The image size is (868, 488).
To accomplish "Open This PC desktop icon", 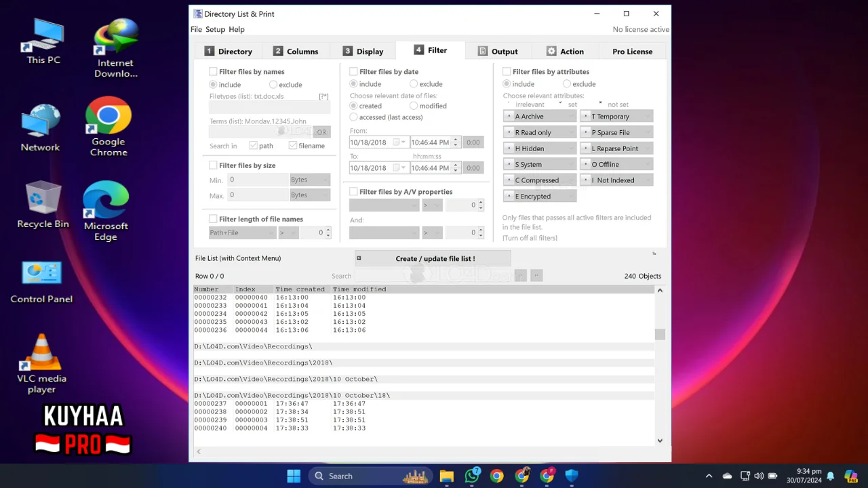I will pyautogui.click(x=43, y=42).
